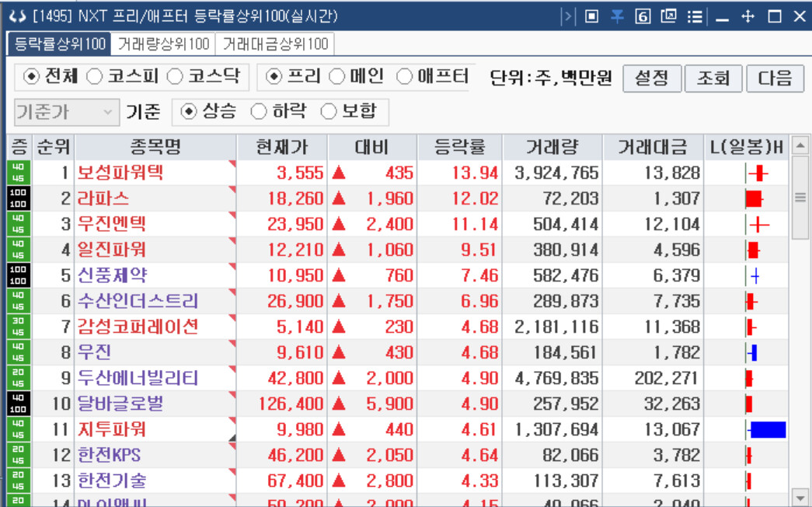The width and height of the screenshot is (812, 507).
Task: Click the collapse chevron arrow in title bar
Action: [567, 16]
